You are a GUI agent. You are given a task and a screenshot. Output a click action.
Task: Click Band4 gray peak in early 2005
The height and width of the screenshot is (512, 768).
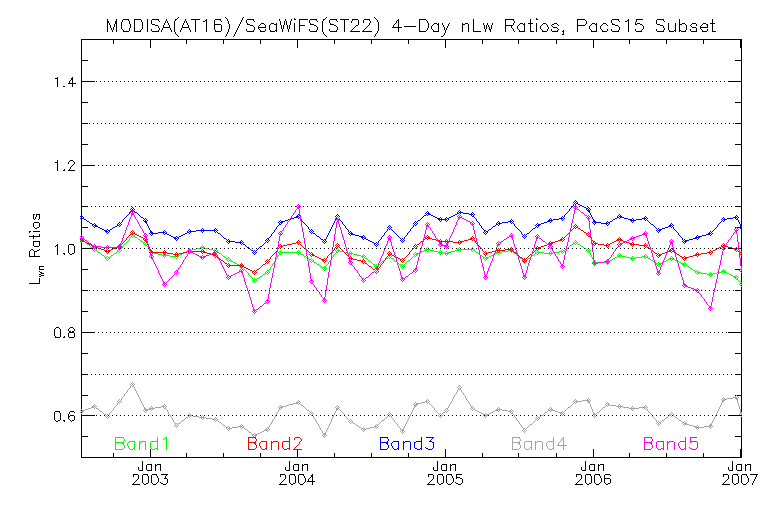(x=459, y=388)
